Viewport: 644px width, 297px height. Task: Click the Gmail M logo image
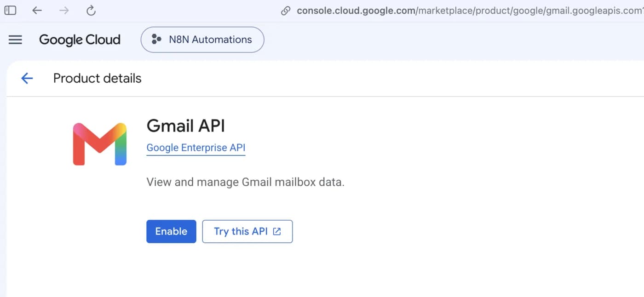pos(100,144)
